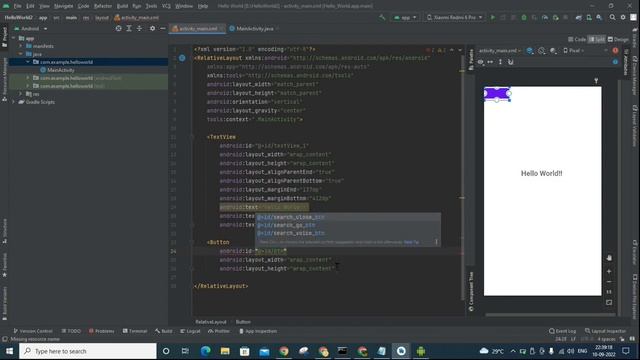This screenshot has height=360, width=640.
Task: Expand the manifests folder
Action: [x=20, y=46]
